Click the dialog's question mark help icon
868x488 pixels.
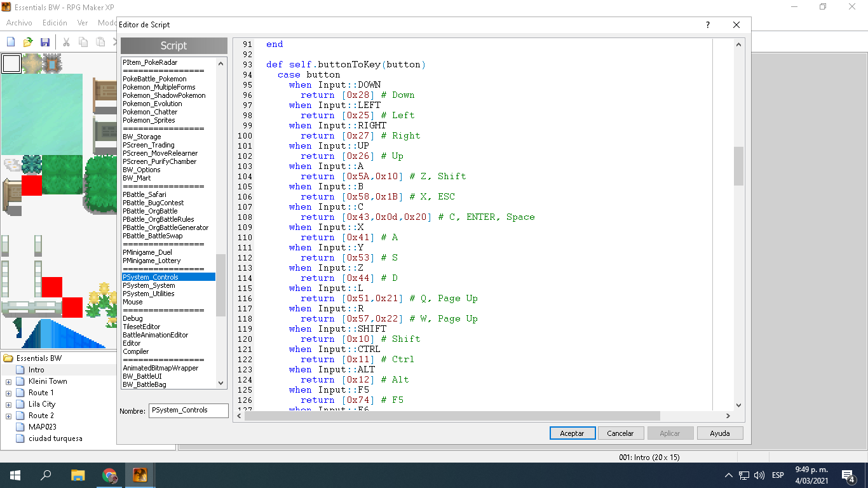(708, 25)
